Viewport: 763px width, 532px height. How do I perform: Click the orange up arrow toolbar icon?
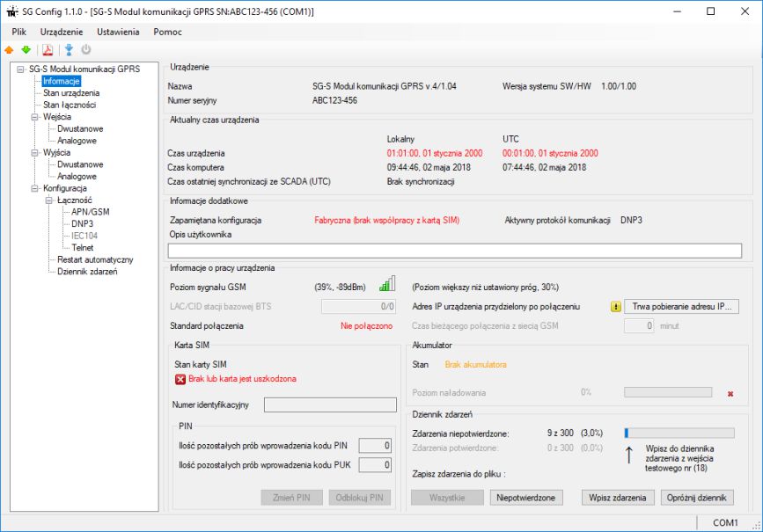(10, 49)
